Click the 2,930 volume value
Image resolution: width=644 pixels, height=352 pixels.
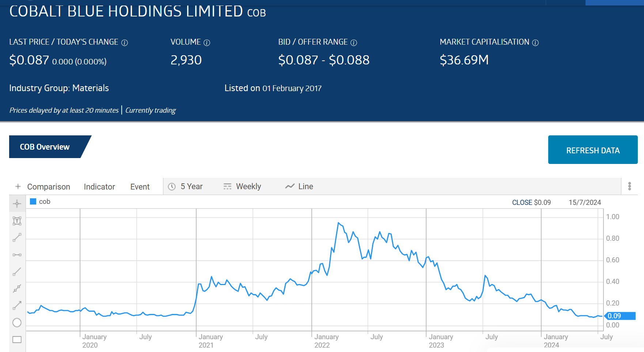pos(186,60)
